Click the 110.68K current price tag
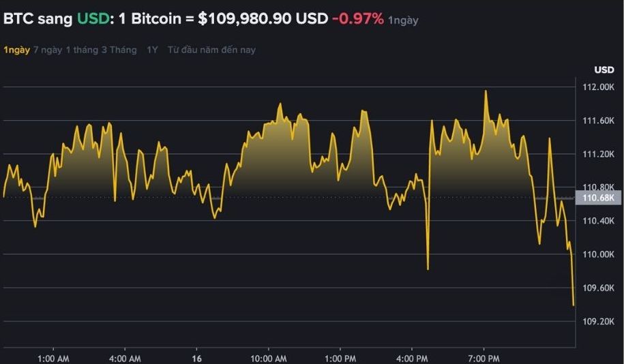The width and height of the screenshot is (624, 364). point(599,198)
